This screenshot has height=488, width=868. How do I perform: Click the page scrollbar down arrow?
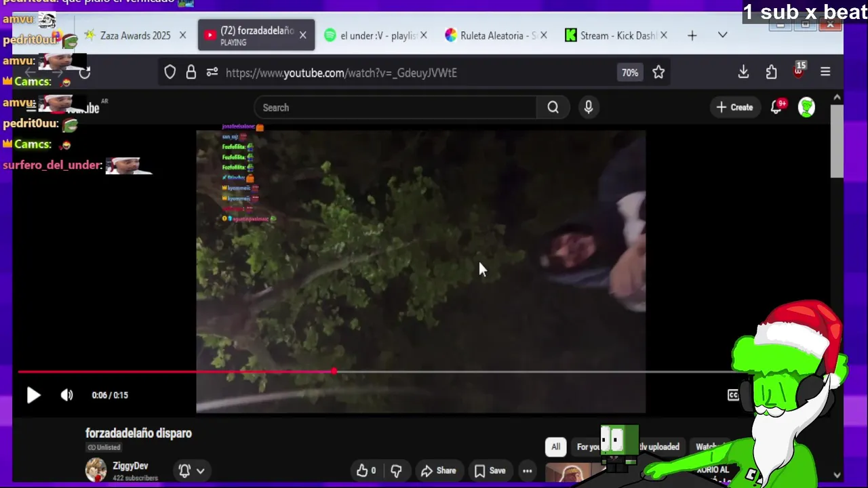837,475
